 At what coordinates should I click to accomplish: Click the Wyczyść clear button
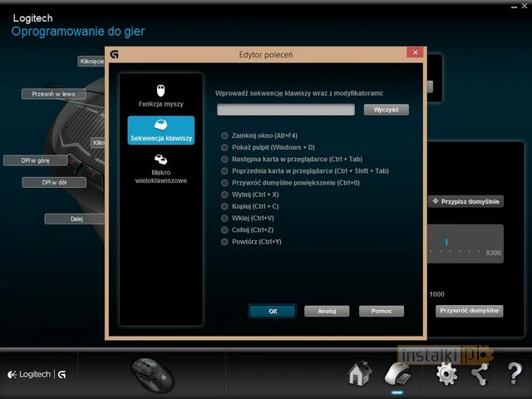click(386, 110)
